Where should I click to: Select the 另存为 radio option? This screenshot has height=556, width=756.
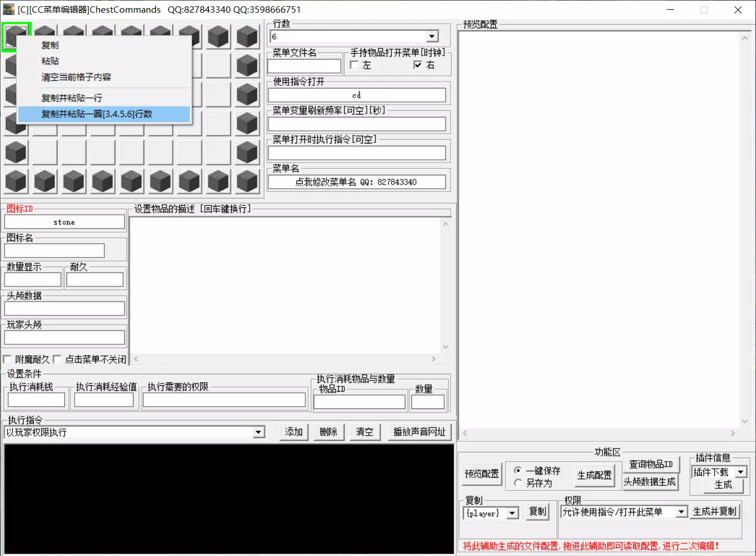click(518, 483)
